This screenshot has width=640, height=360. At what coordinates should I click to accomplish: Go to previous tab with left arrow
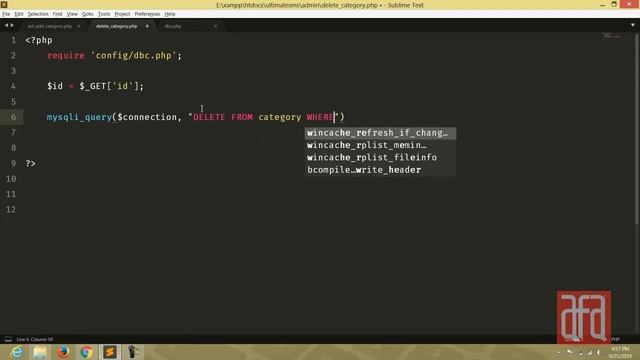6,25
